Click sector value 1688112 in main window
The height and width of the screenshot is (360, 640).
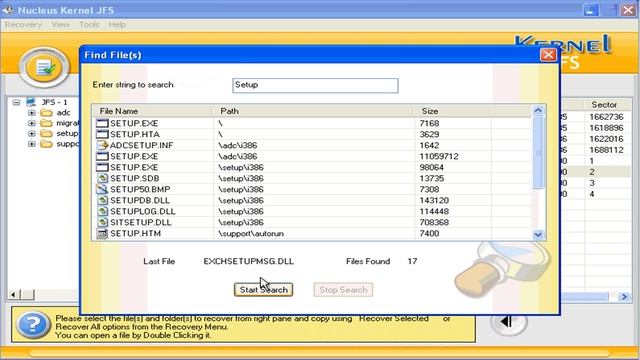(606, 150)
